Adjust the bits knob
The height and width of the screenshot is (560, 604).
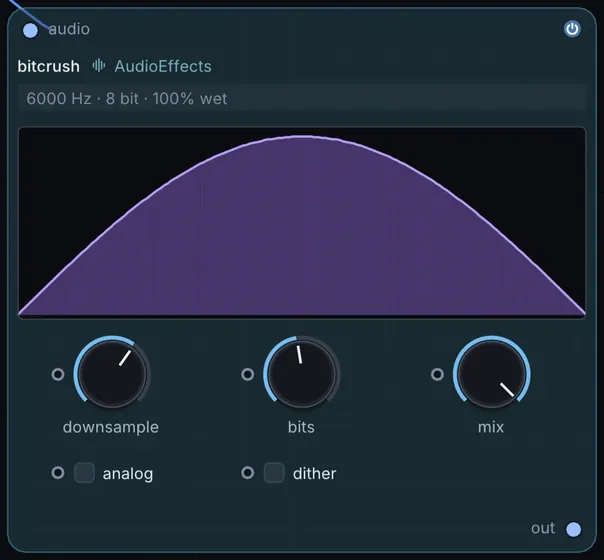(x=302, y=374)
